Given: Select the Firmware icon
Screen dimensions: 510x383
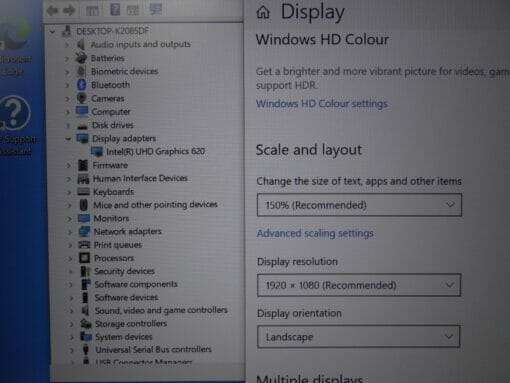Looking at the screenshot, I should pyautogui.click(x=83, y=165).
